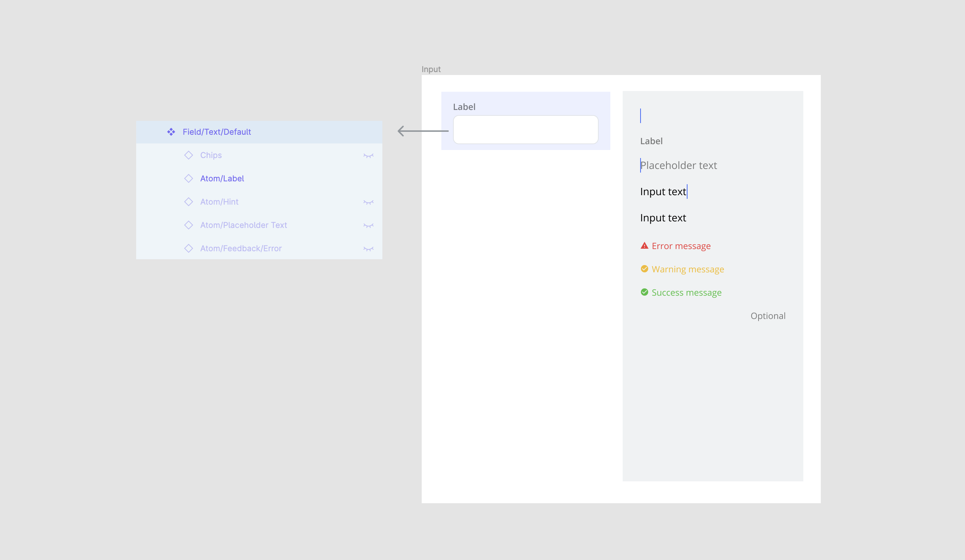
Task: Click the diamond instance icon beside Chips
Action: pos(189,155)
